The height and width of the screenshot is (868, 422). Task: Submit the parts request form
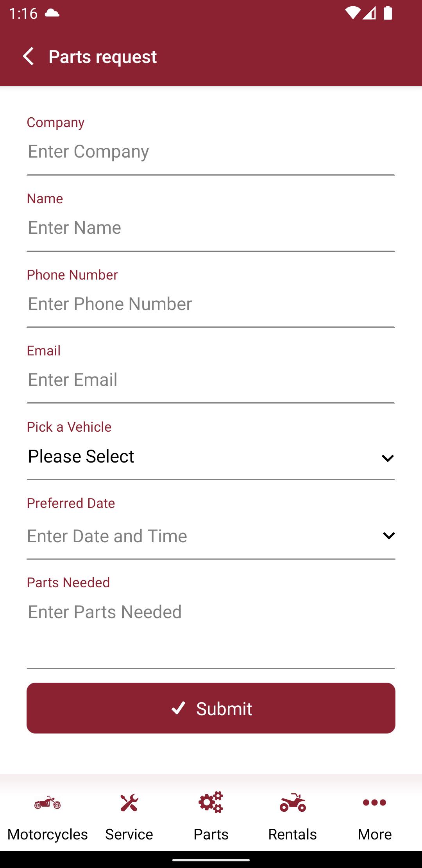point(211,708)
